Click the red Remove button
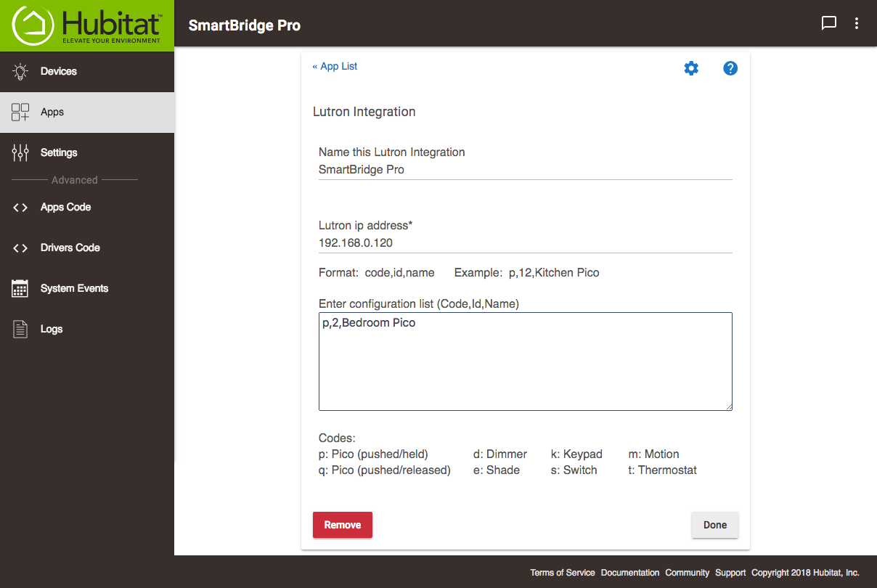Screen dimensions: 877x588 (343, 525)
